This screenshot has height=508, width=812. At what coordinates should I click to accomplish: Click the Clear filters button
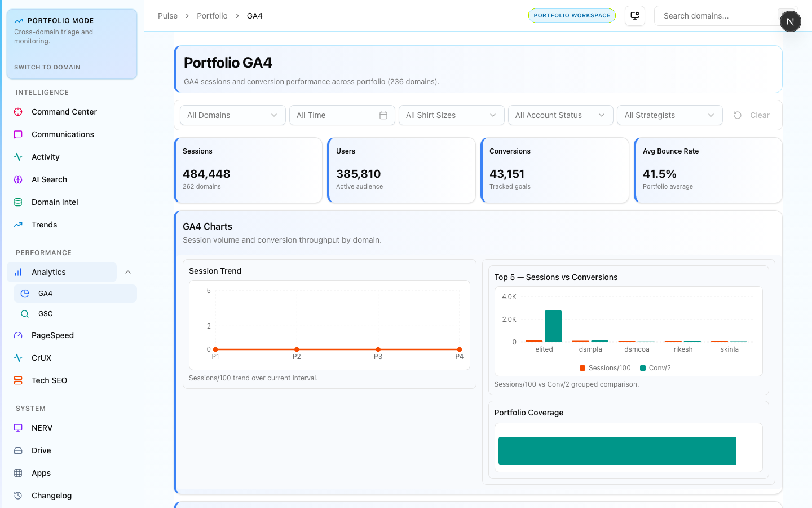tap(752, 115)
